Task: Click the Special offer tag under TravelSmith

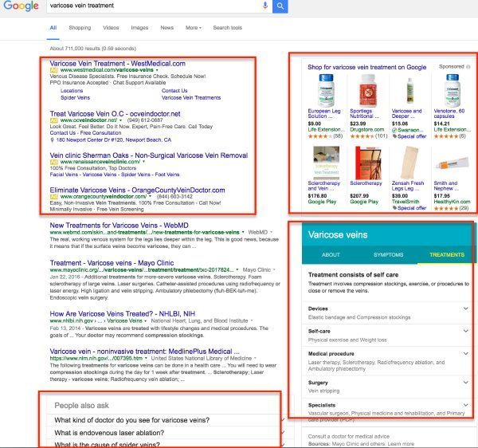Action: pos(409,208)
